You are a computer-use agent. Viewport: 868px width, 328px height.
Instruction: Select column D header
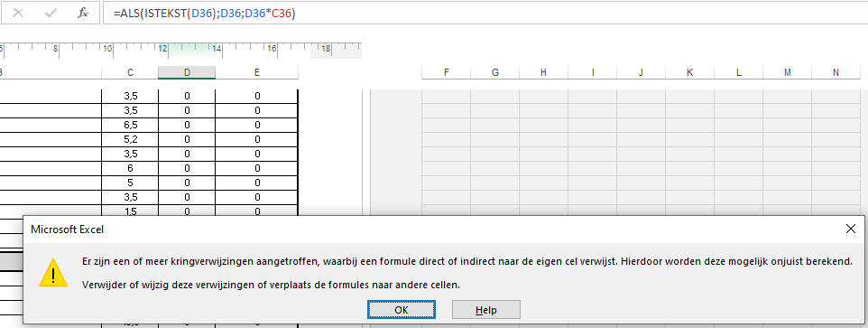tap(187, 72)
